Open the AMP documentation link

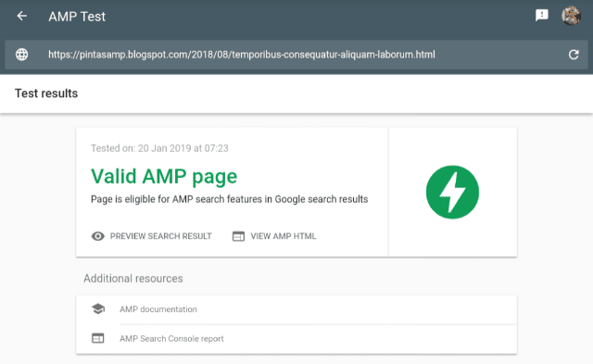[x=158, y=309]
